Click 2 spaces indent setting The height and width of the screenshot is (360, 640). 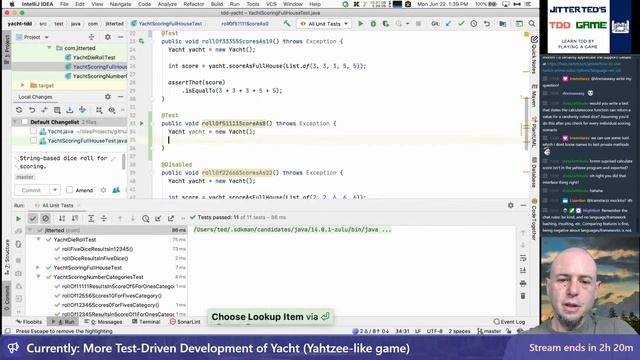460,331
